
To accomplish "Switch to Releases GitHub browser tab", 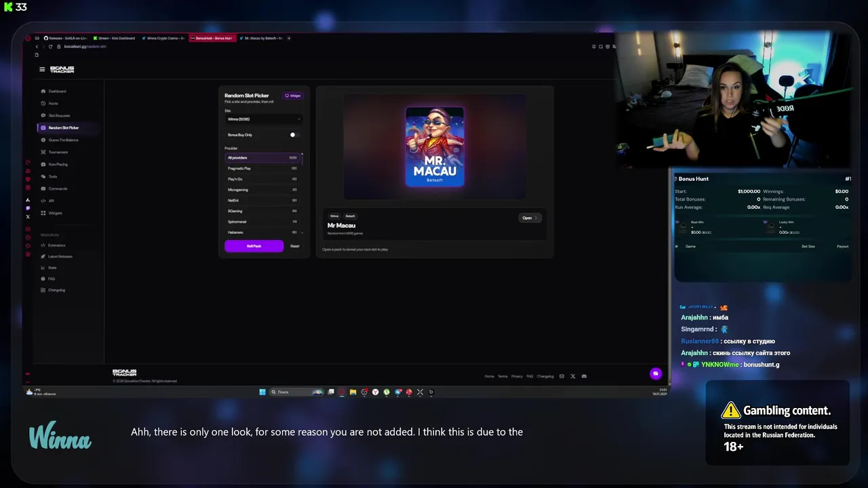I will pos(65,38).
